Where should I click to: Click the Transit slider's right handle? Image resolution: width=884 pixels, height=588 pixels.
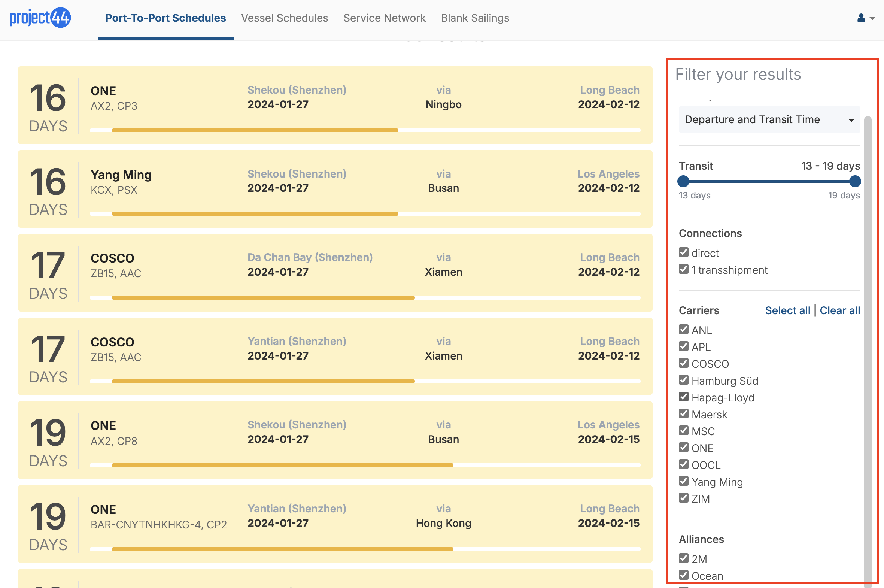point(855,182)
